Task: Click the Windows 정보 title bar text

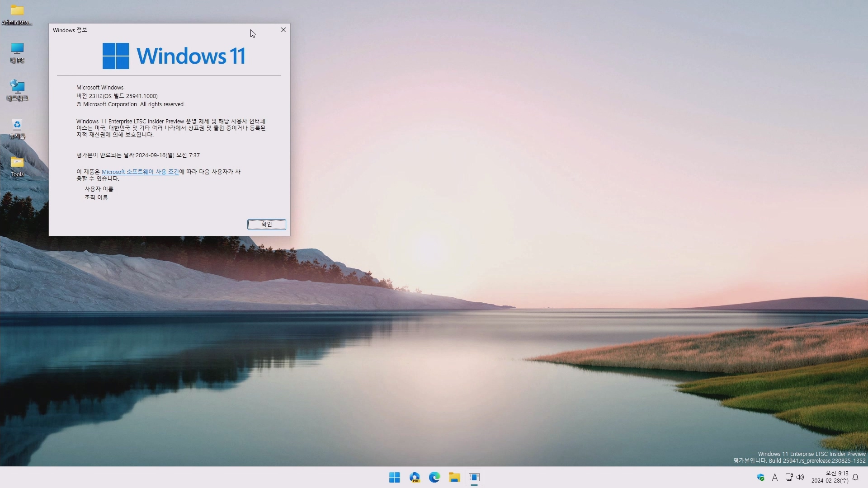Action: 70,30
